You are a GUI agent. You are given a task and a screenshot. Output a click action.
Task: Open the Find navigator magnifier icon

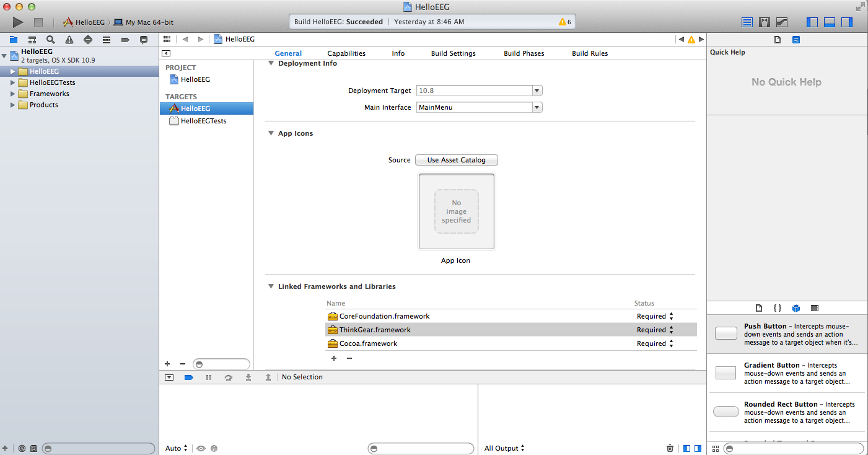(50, 40)
